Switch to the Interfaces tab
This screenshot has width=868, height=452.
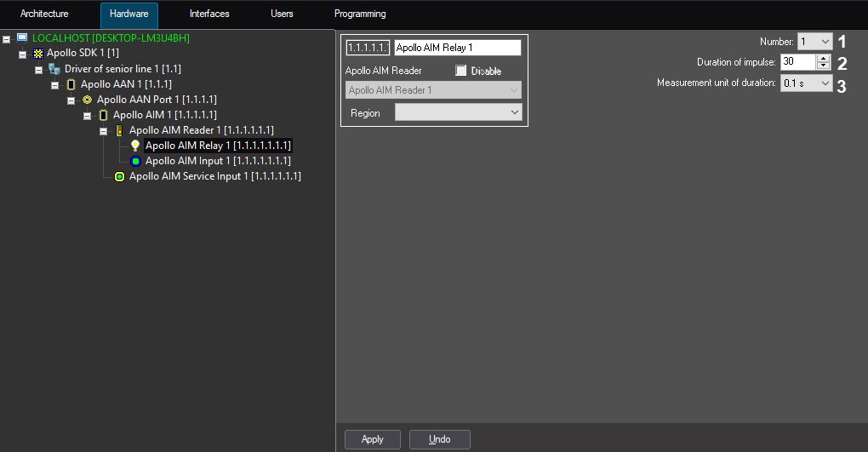pos(209,14)
